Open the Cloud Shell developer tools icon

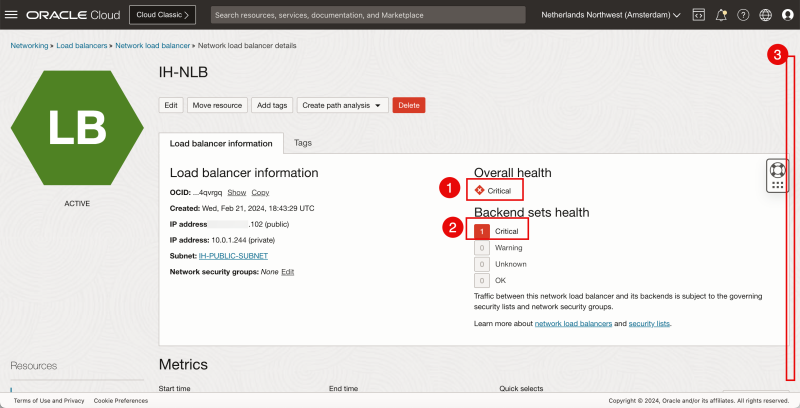pos(698,15)
